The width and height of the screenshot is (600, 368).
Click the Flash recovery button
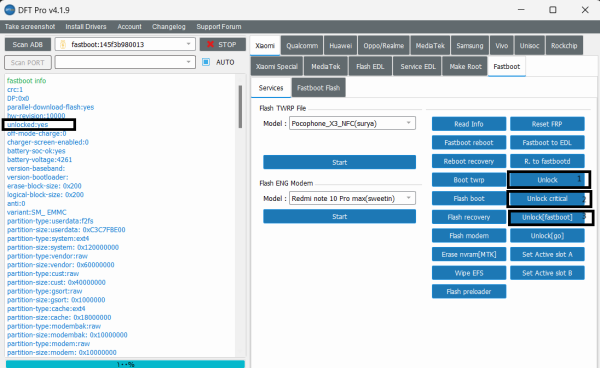click(469, 217)
